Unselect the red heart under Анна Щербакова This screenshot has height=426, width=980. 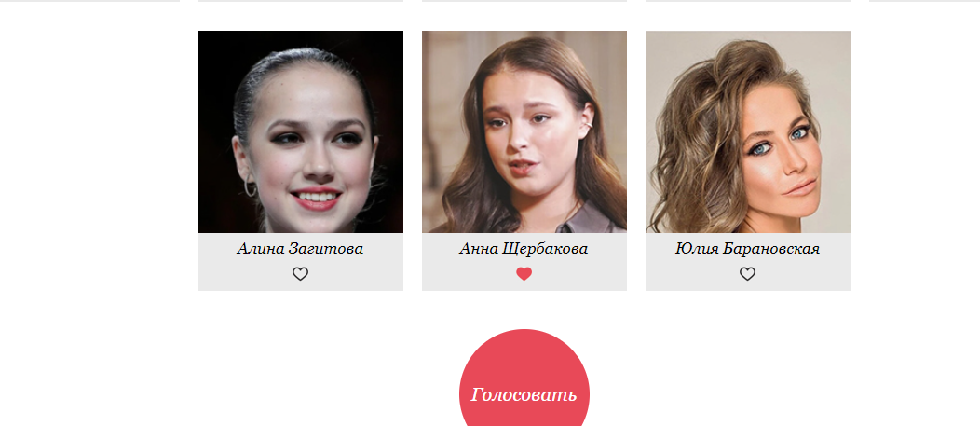524,274
